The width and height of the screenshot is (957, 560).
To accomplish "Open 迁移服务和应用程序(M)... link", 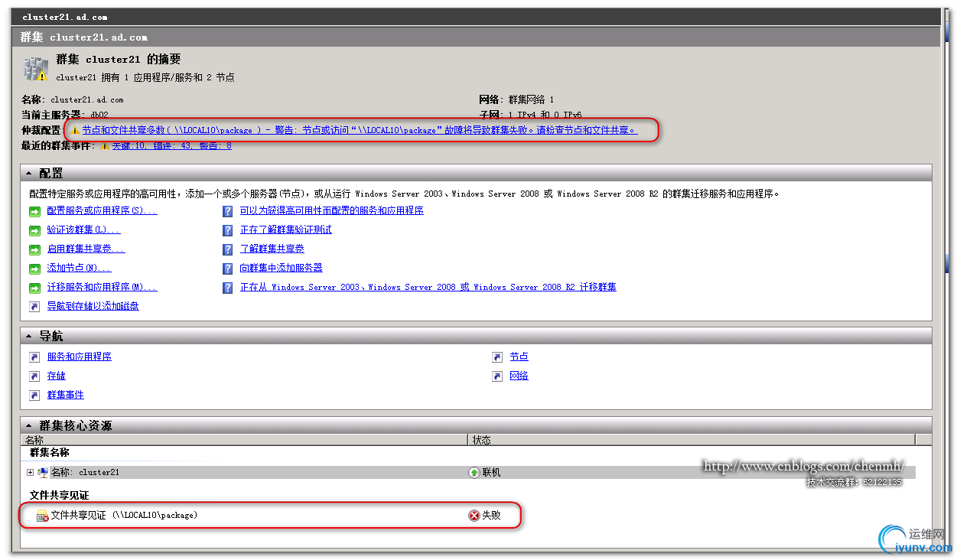I will pyautogui.click(x=102, y=287).
